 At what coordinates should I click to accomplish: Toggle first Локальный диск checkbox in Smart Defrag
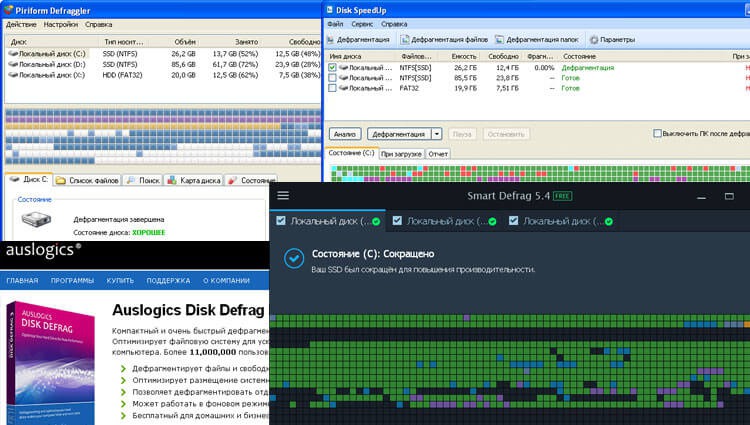(x=281, y=221)
